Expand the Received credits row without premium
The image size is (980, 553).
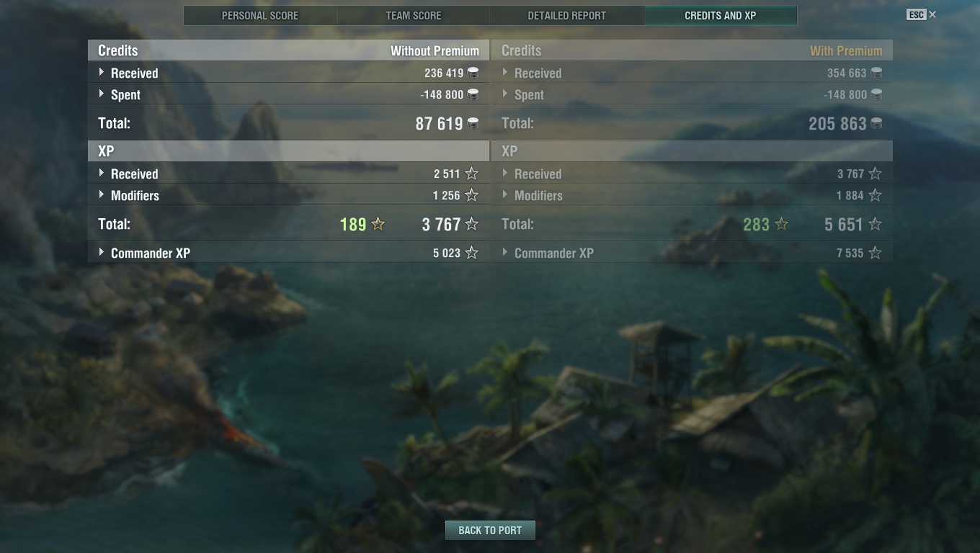288,73
